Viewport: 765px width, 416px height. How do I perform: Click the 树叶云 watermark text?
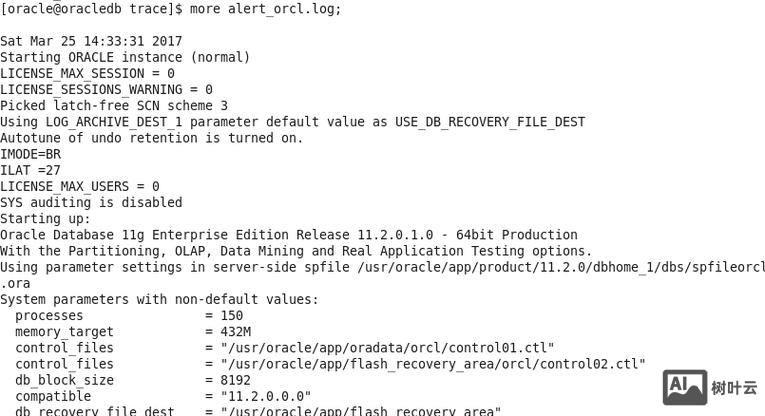(x=734, y=388)
